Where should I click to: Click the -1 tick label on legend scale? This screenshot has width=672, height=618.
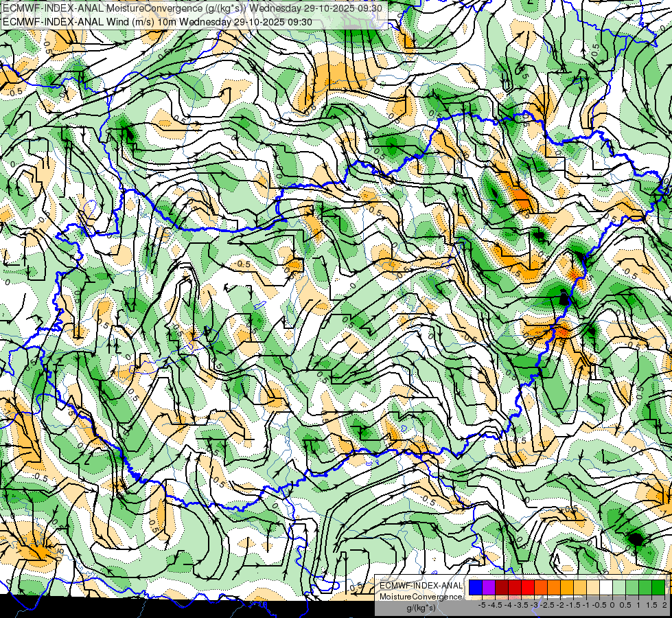tap(587, 605)
